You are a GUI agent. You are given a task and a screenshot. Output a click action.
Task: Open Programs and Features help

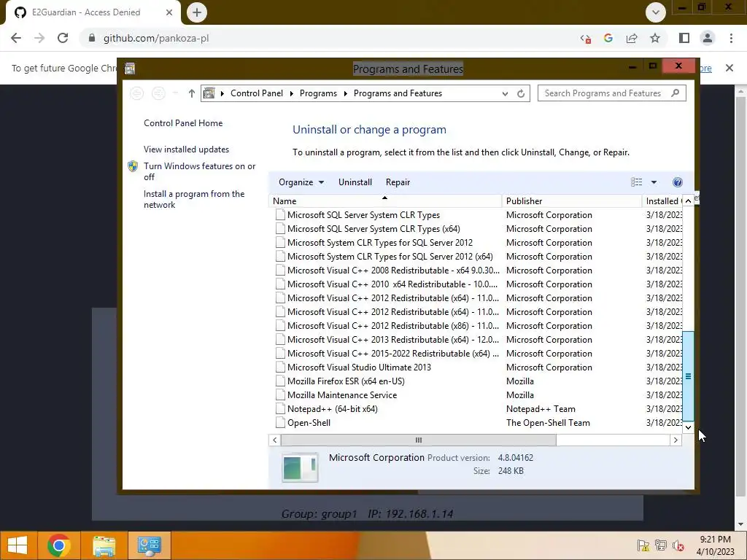pyautogui.click(x=678, y=182)
